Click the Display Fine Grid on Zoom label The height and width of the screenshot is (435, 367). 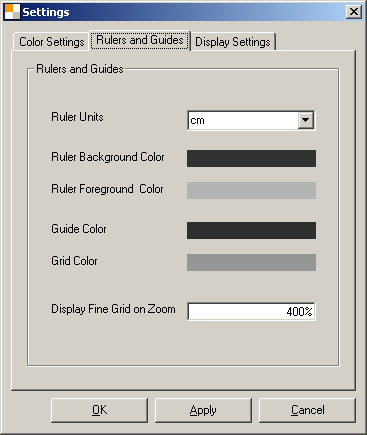[x=113, y=309]
